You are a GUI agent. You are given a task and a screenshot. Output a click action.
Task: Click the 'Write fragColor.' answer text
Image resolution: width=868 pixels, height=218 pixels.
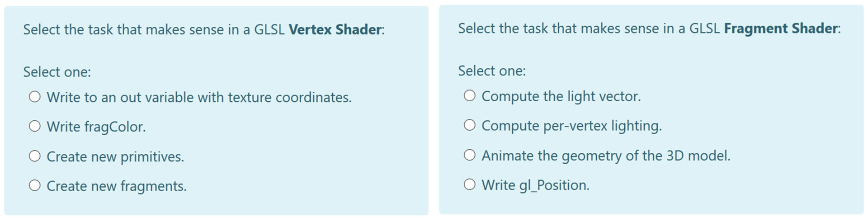tap(96, 127)
